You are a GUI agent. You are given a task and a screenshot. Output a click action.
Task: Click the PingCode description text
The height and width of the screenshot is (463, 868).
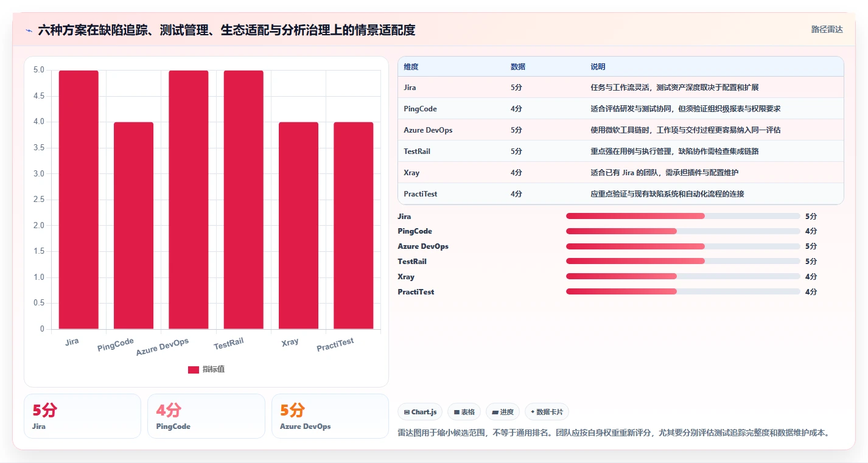pyautogui.click(x=685, y=109)
